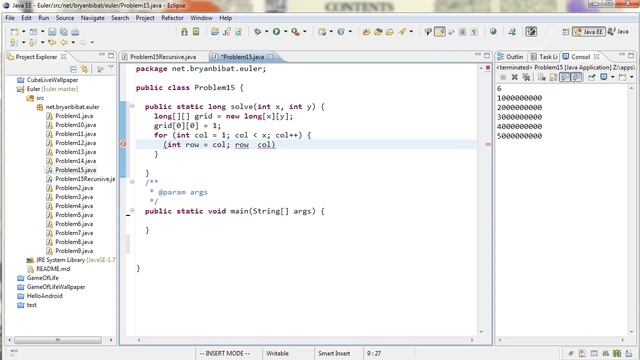The height and width of the screenshot is (360, 640).
Task: Open the Display Selected Console dropdown arrow
Action: click(x=612, y=77)
